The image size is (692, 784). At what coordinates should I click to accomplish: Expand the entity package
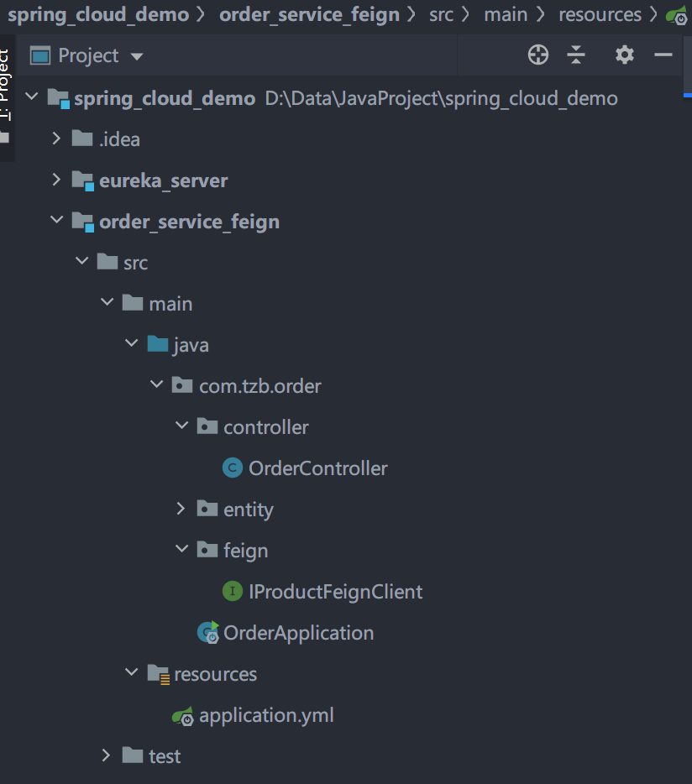pyautogui.click(x=181, y=509)
